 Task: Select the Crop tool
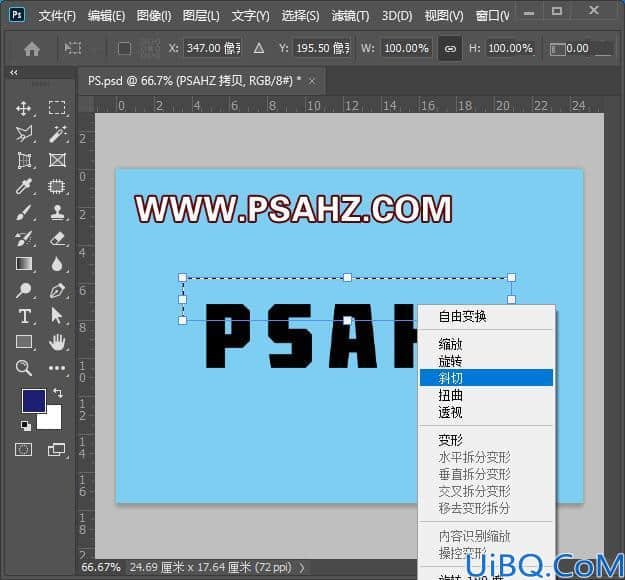point(24,160)
